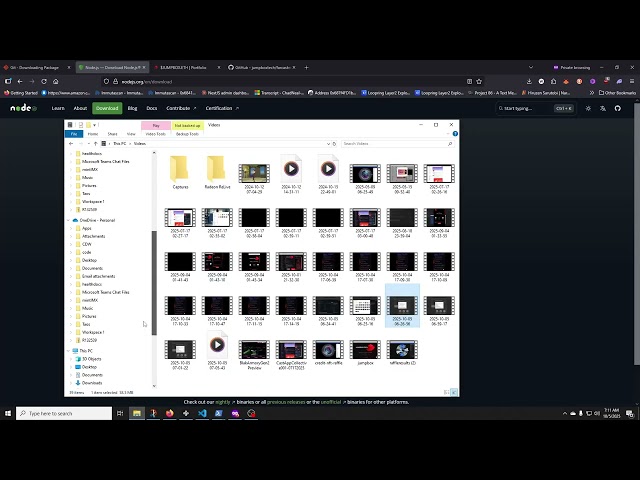
Task: Select the video file 2024-10-12 14-31-11
Action: coord(291,174)
